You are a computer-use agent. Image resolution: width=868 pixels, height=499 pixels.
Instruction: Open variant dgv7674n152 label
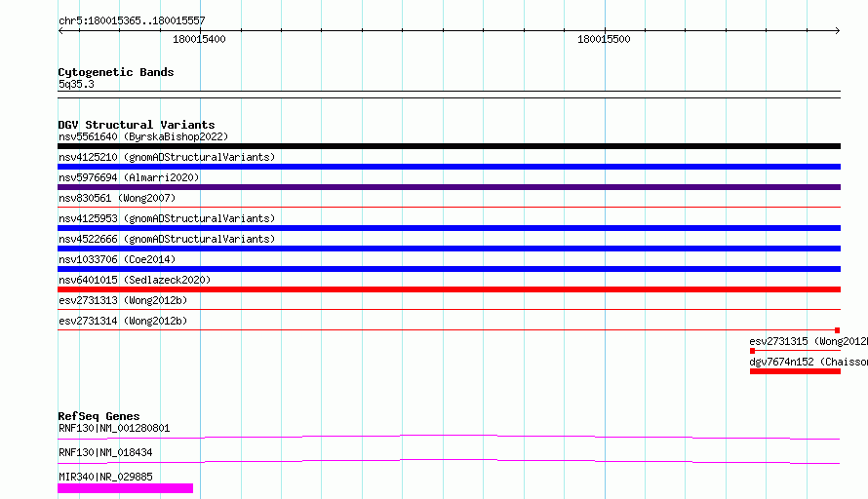pyautogui.click(x=809, y=362)
